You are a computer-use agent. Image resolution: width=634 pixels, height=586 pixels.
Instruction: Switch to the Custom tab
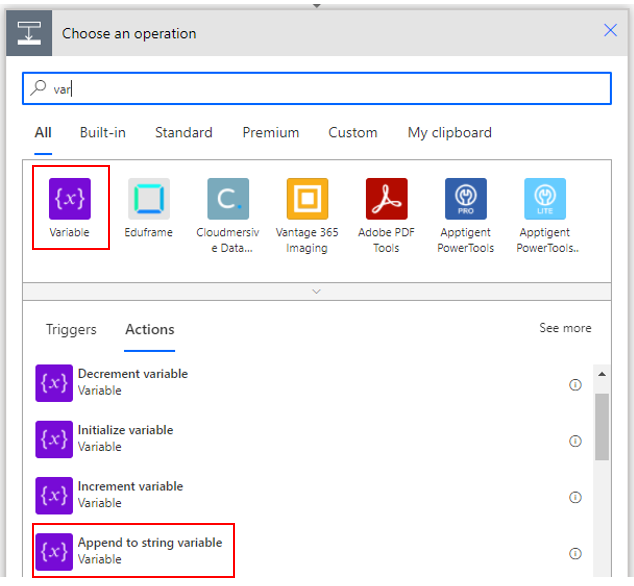tap(353, 133)
